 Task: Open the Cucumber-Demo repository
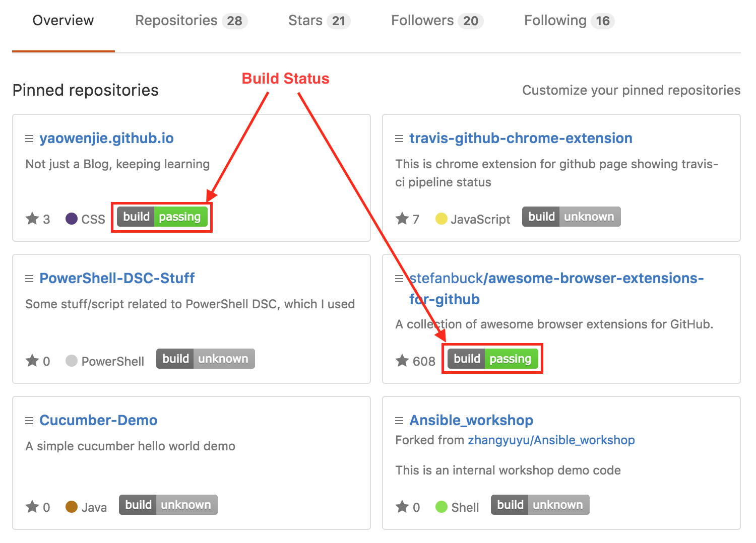coord(98,420)
